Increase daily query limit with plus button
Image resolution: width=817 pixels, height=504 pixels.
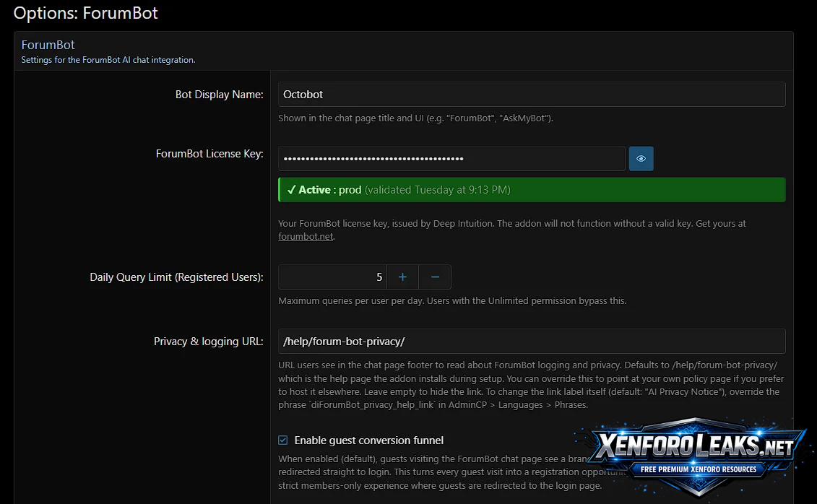tap(402, 277)
